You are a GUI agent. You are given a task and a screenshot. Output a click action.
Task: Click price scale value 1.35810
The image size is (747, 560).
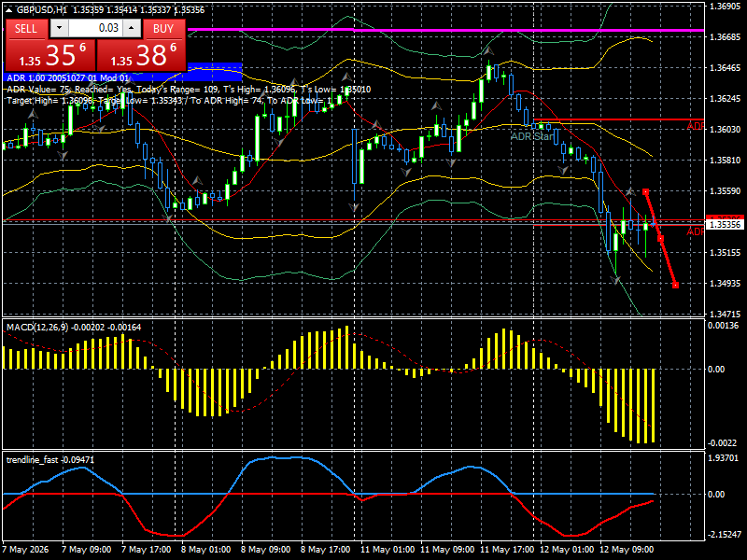[x=725, y=160]
